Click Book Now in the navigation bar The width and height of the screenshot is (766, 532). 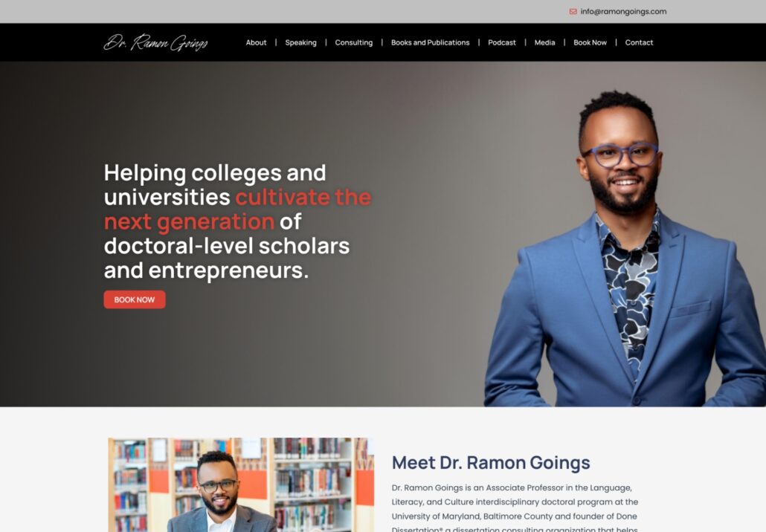coord(590,42)
